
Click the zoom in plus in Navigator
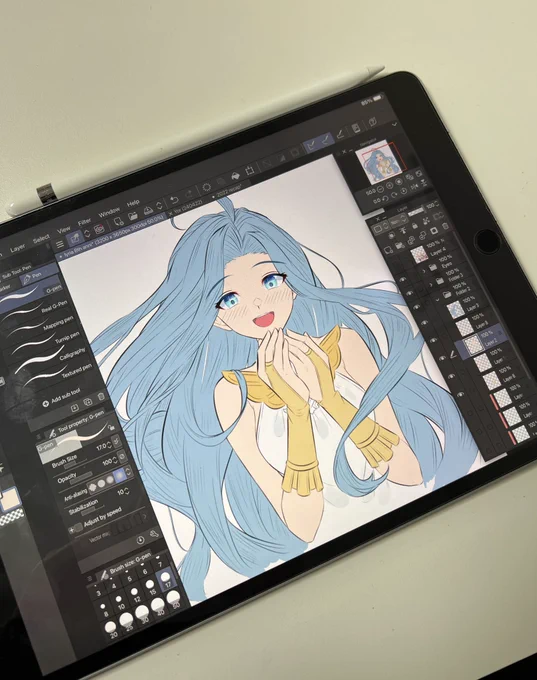click(x=390, y=186)
